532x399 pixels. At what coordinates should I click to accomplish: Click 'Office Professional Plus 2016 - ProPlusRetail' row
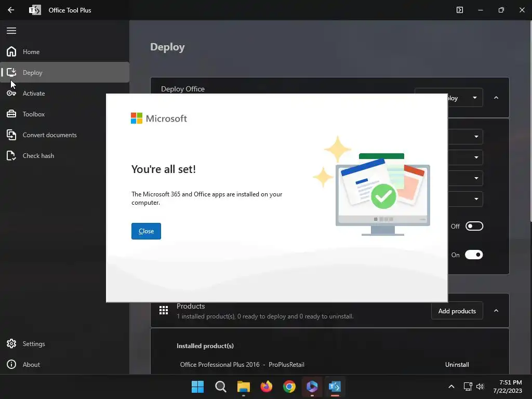click(x=242, y=365)
